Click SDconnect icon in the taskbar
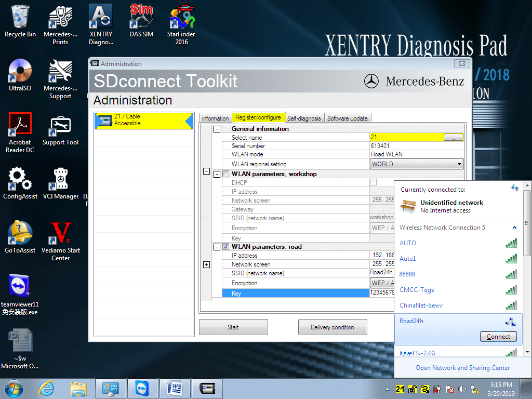 207,388
